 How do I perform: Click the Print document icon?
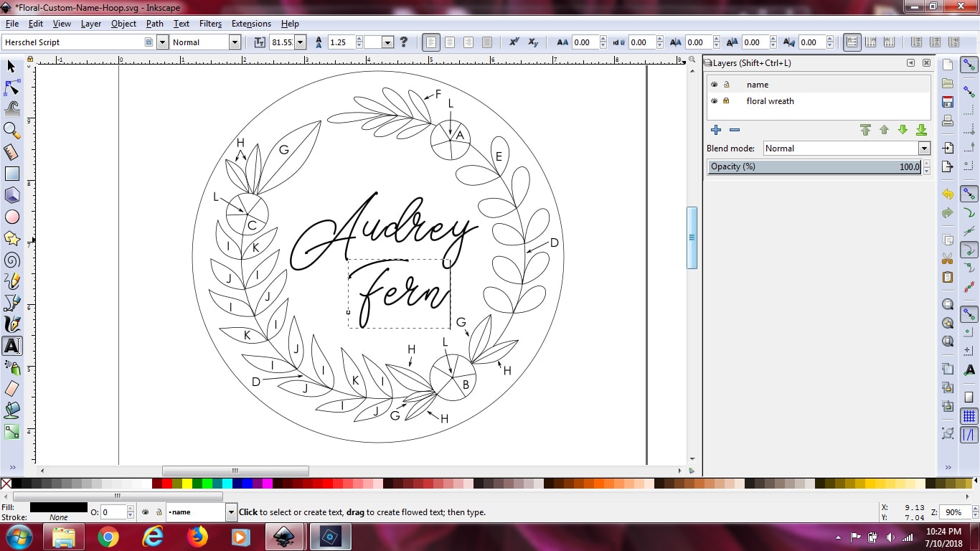tap(948, 121)
